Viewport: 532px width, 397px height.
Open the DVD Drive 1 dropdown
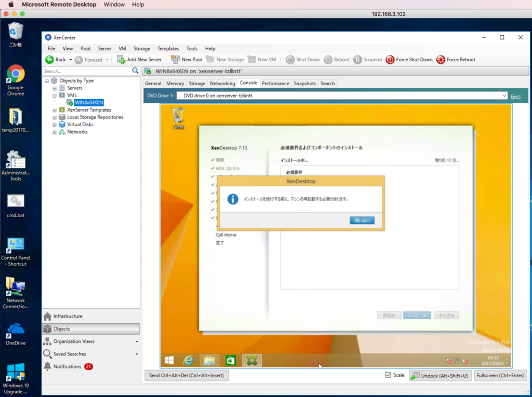tap(504, 96)
